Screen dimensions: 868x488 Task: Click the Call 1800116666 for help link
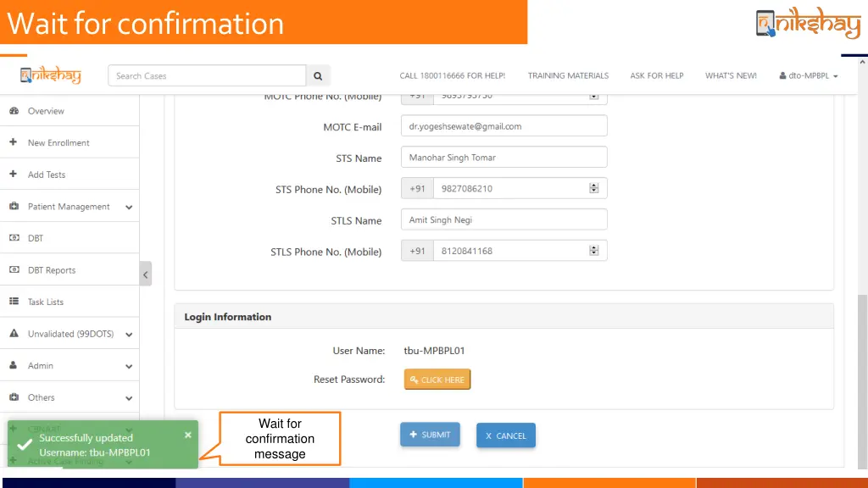(x=453, y=75)
